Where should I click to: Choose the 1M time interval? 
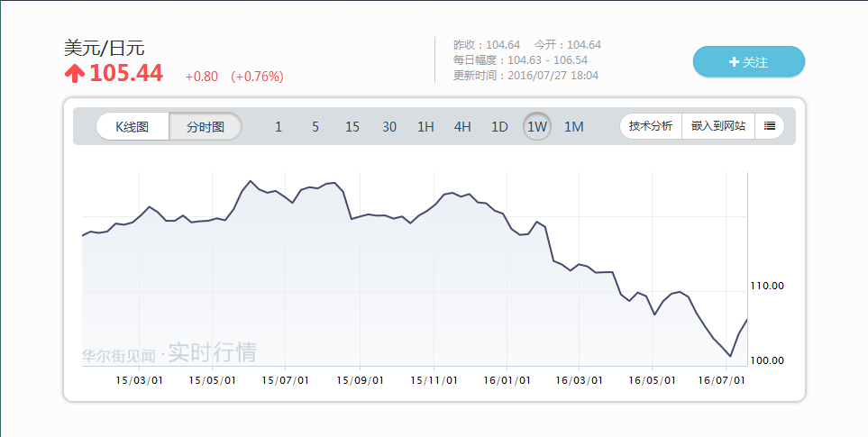tap(574, 127)
